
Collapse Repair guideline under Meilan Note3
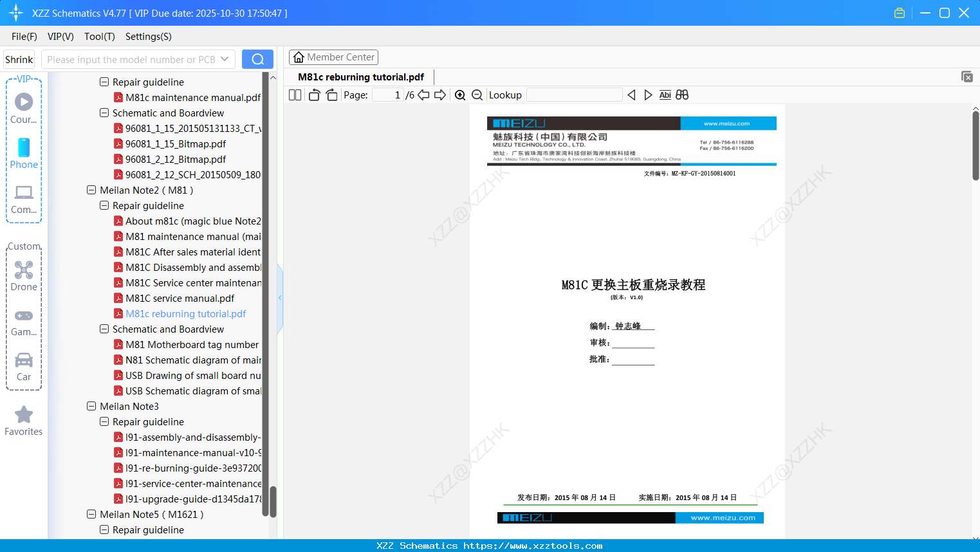[x=104, y=421]
